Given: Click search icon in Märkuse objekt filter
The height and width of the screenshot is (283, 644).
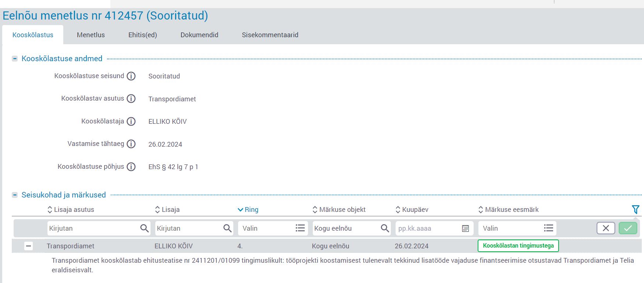Looking at the screenshot, I should [385, 228].
